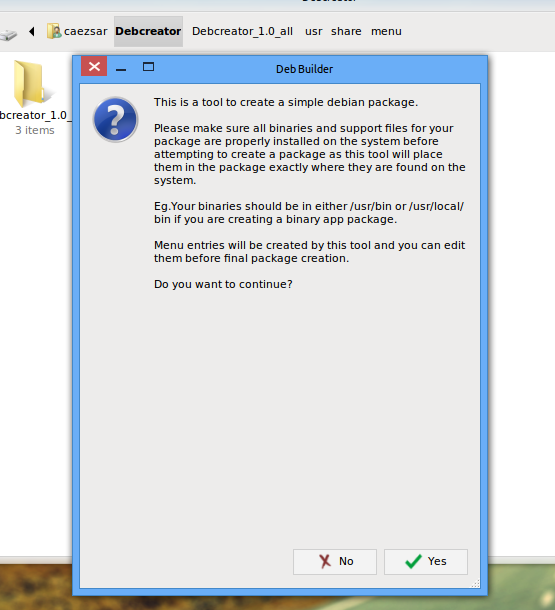This screenshot has width=555, height=610.
Task: Grab the dialog resize grip corner
Action: coord(475,583)
